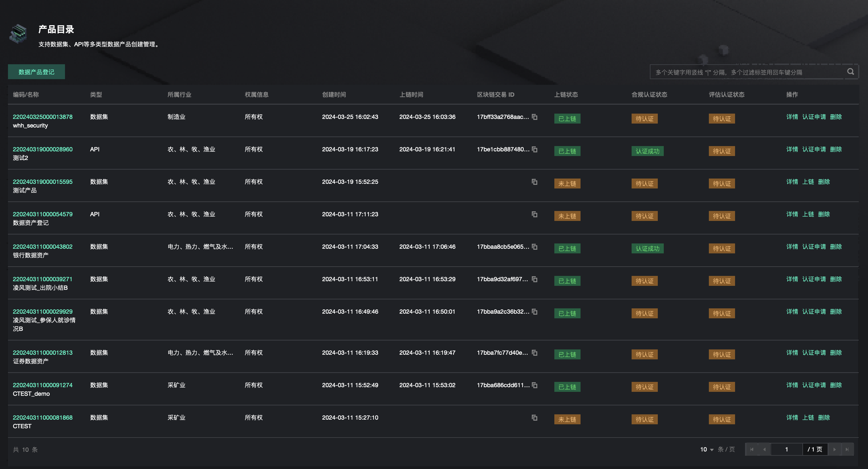Click the page number input box
This screenshot has width=868, height=469.
[786, 449]
